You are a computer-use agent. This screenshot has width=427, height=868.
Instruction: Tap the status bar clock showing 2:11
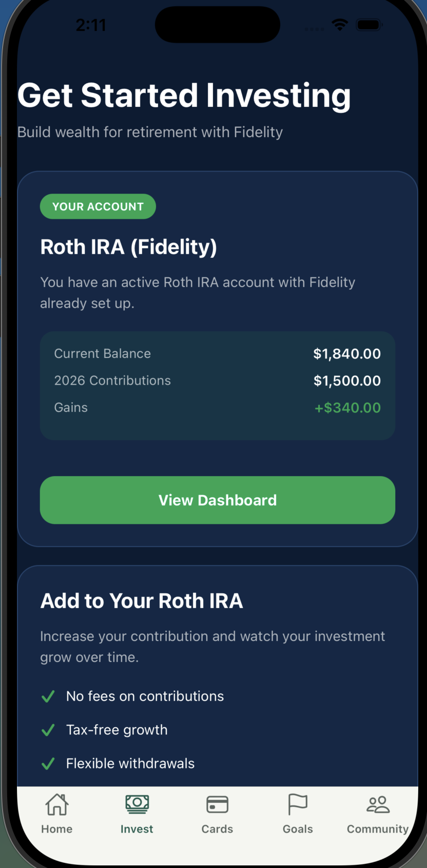91,25
